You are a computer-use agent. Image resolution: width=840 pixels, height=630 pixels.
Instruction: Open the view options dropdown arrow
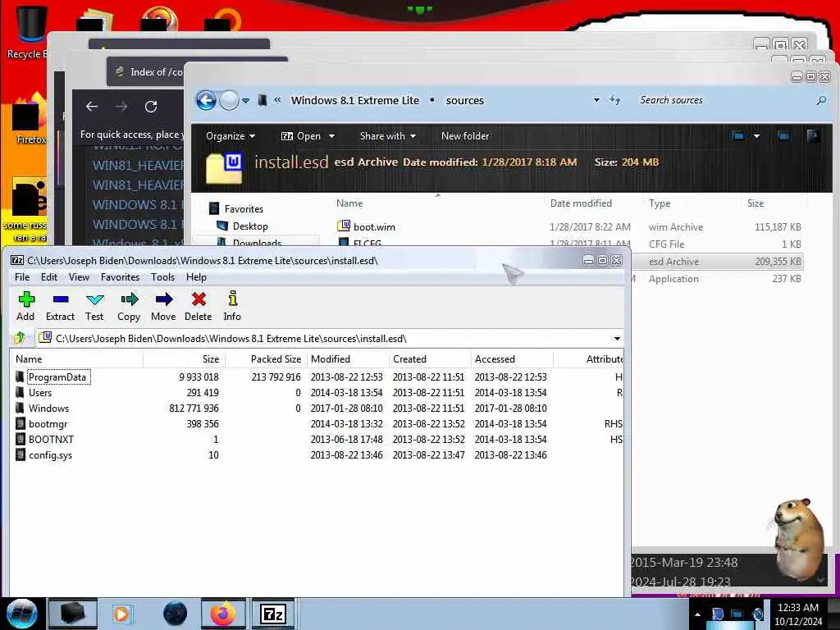point(756,136)
